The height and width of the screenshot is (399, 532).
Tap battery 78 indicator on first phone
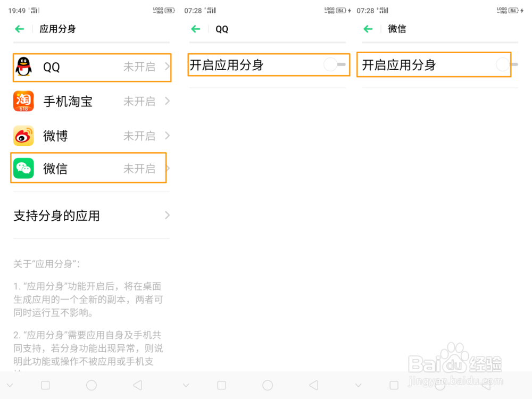click(170, 11)
